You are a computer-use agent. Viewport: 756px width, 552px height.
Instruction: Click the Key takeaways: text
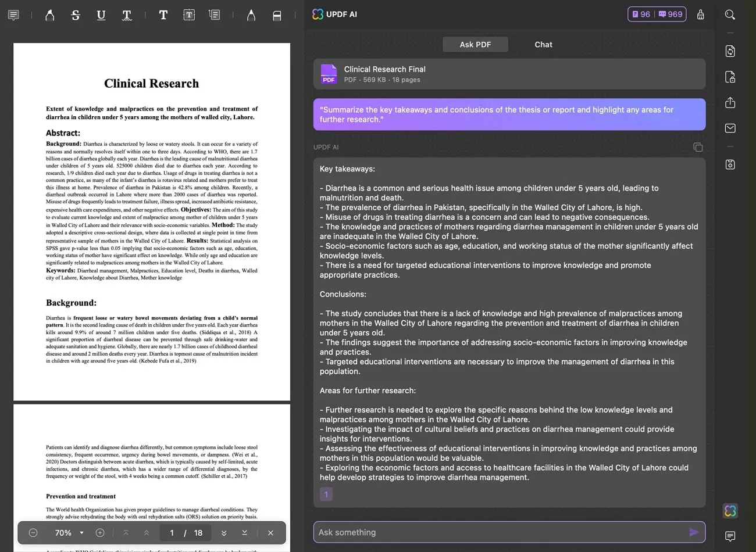coord(347,169)
